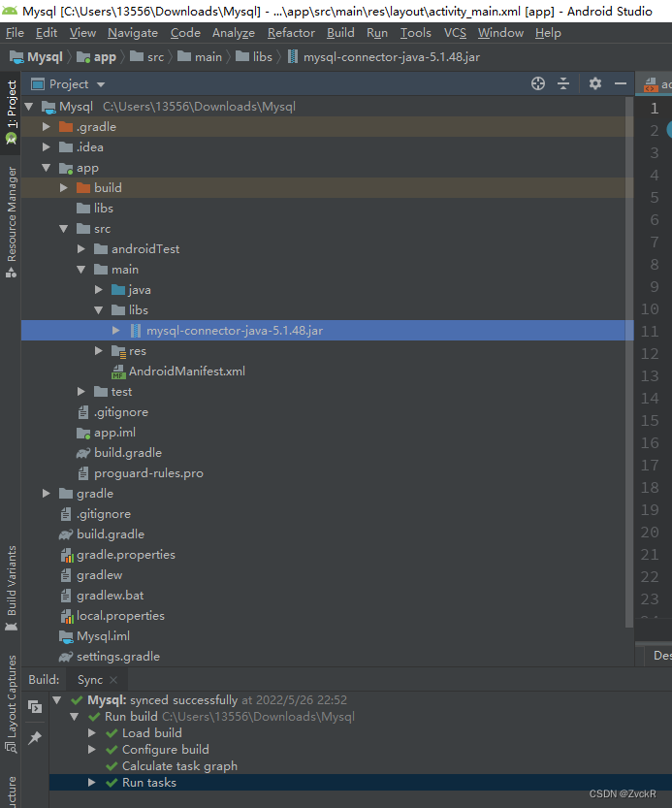Click main breadcrumb in navigation bar

coord(200,57)
